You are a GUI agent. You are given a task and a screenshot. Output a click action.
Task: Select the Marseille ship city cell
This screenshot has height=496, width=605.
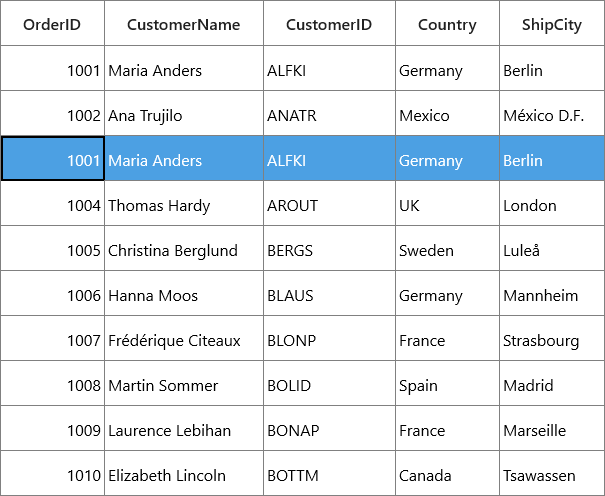(x=552, y=428)
